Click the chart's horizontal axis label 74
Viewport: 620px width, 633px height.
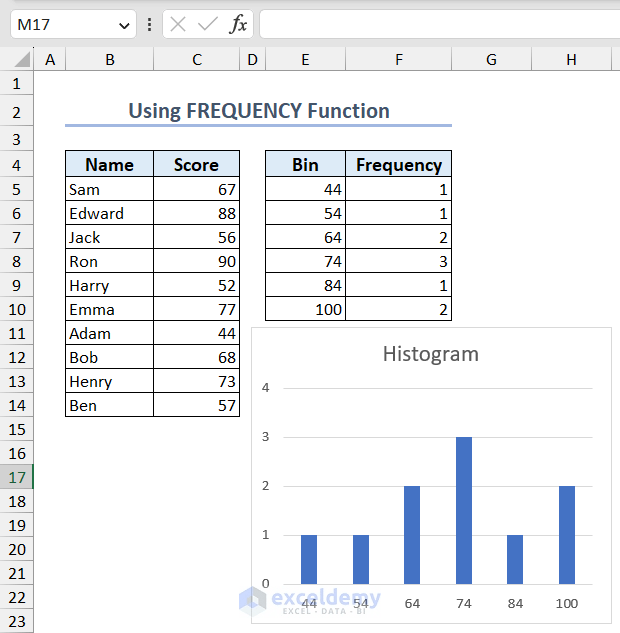(464, 603)
